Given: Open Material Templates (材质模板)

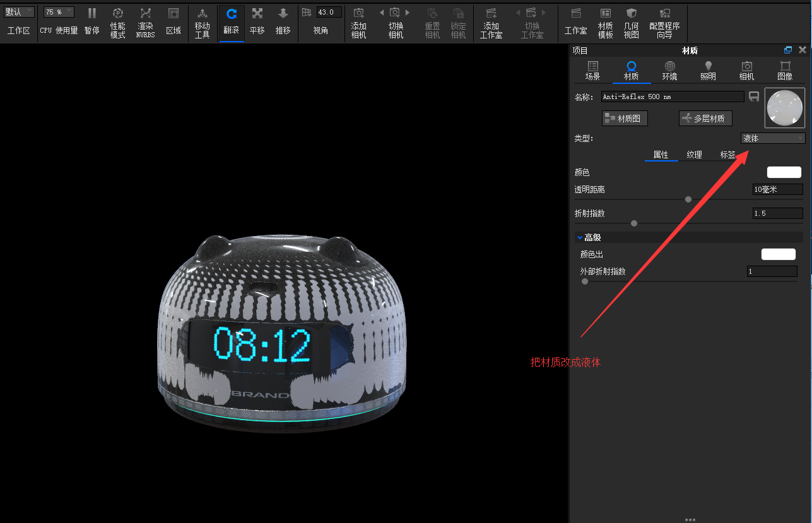Looking at the screenshot, I should tap(606, 23).
